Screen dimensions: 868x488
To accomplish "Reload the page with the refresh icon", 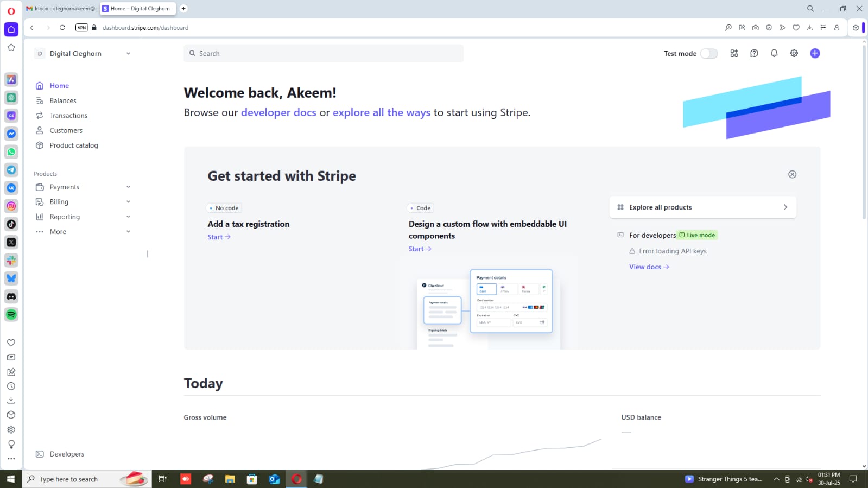I will click(62, 28).
